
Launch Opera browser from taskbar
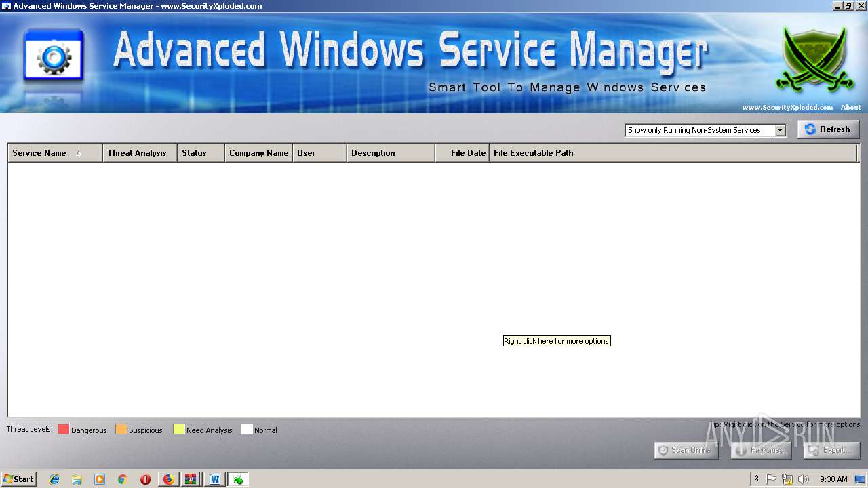pos(145,479)
